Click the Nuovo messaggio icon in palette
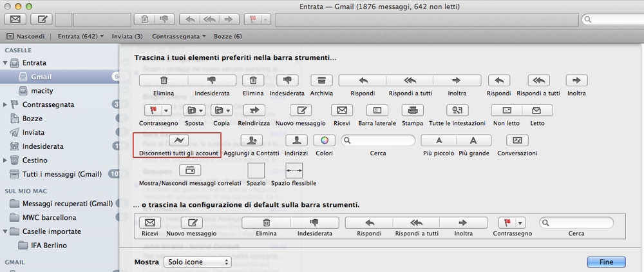This screenshot has height=272, width=644. [x=301, y=110]
